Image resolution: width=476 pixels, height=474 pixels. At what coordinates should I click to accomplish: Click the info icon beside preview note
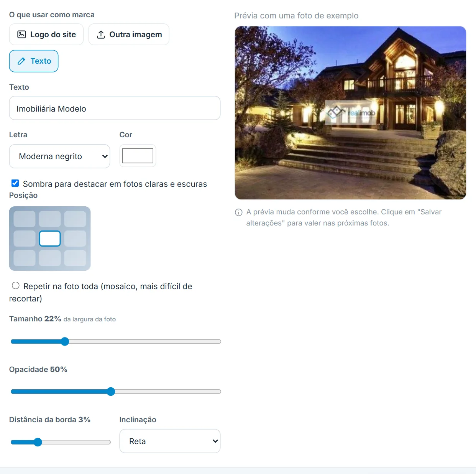click(239, 212)
